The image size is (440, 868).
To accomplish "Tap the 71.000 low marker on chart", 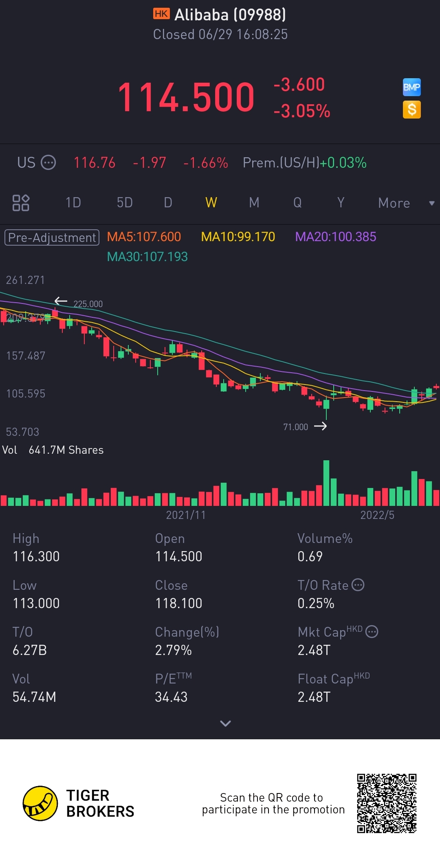I will click(295, 427).
